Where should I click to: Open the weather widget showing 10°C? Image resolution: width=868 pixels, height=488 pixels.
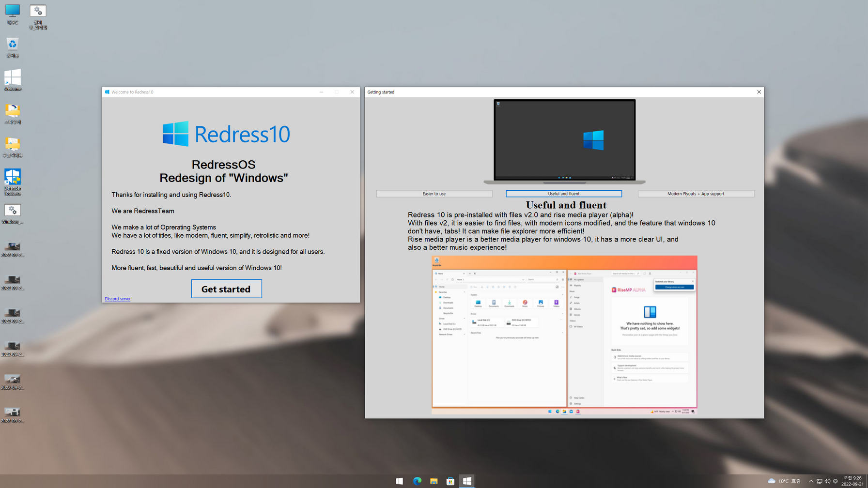[x=784, y=481]
